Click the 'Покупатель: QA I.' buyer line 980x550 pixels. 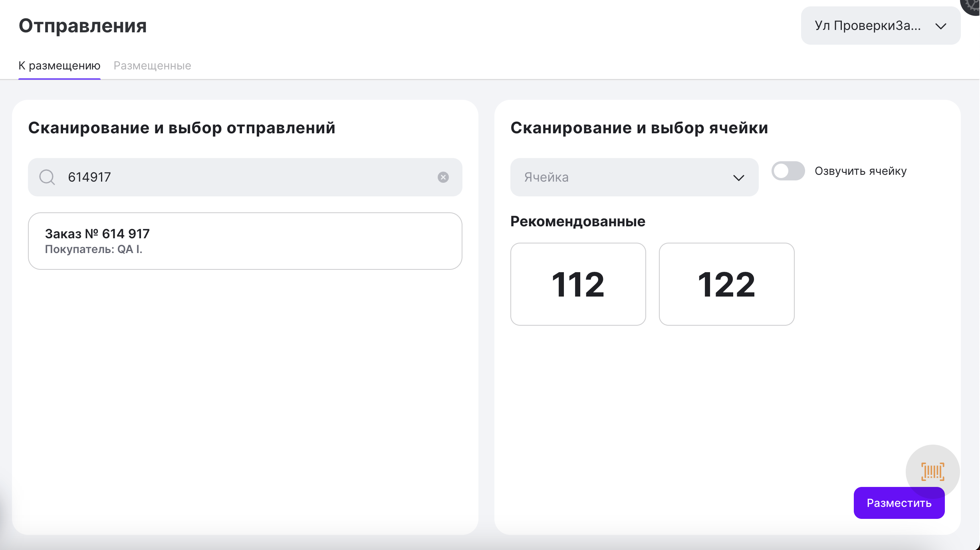pos(93,249)
